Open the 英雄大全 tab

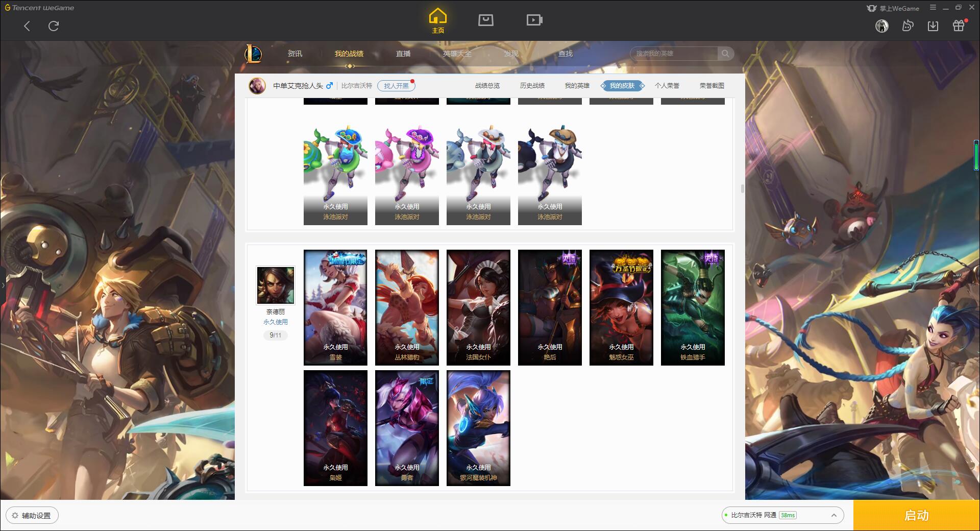click(457, 54)
